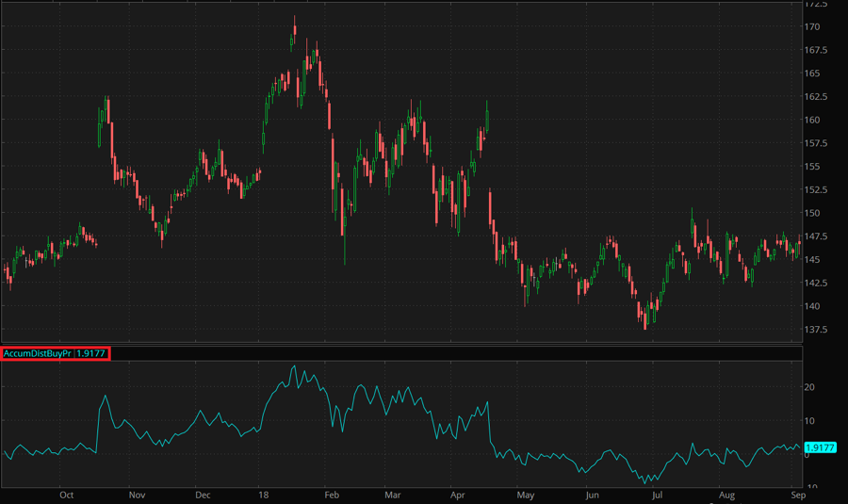The width and height of the screenshot is (848, 504).
Task: Select the Apr marker on time axis
Action: coord(458,494)
